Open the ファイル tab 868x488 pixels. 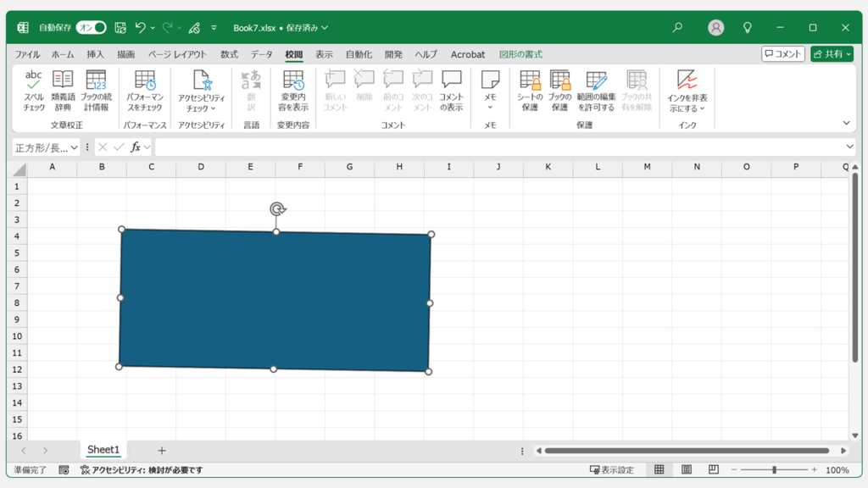(27, 54)
